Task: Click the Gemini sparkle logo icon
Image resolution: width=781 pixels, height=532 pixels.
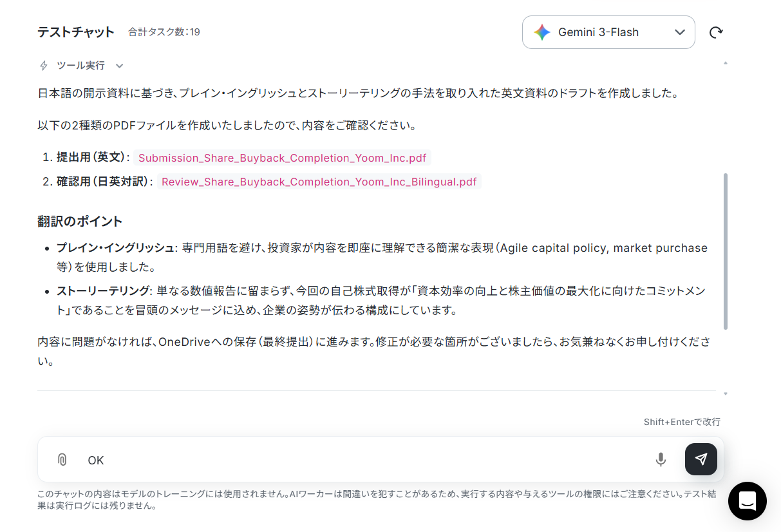Action: 542,32
